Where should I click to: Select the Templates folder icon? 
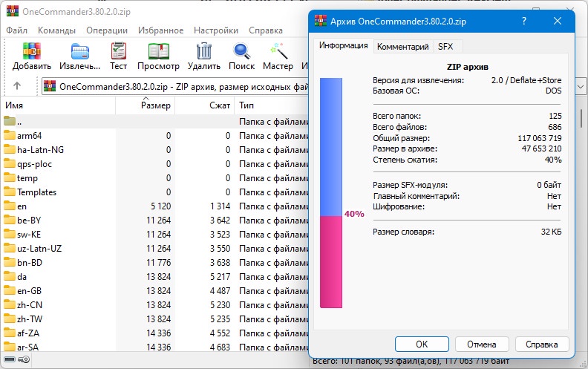[10, 192]
